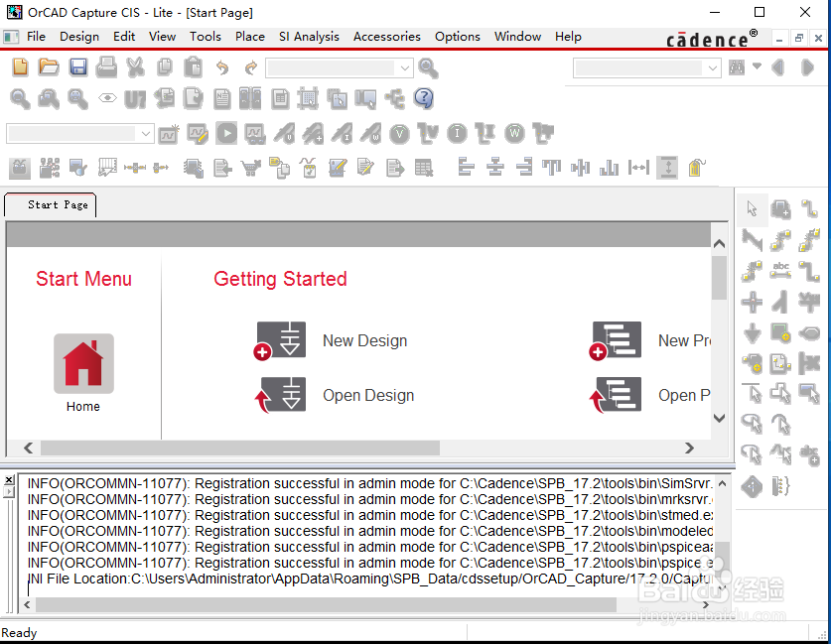
Task: Open the Tools menu
Action: tap(206, 37)
